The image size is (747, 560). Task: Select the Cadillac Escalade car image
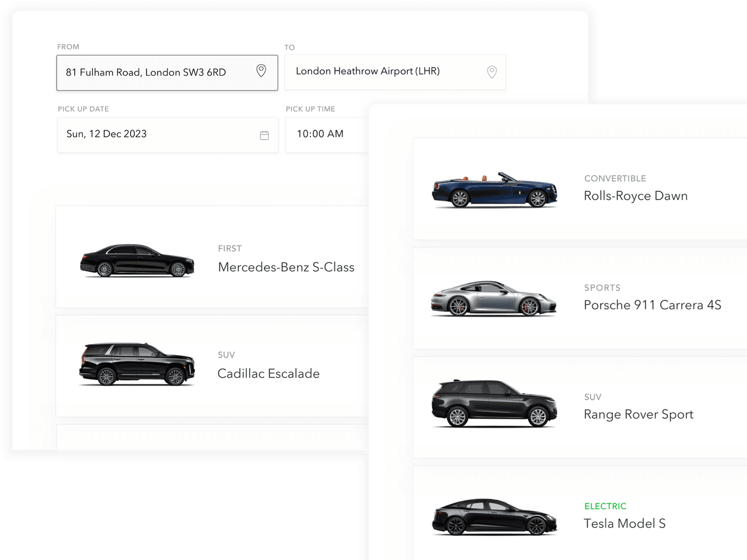[137, 365]
